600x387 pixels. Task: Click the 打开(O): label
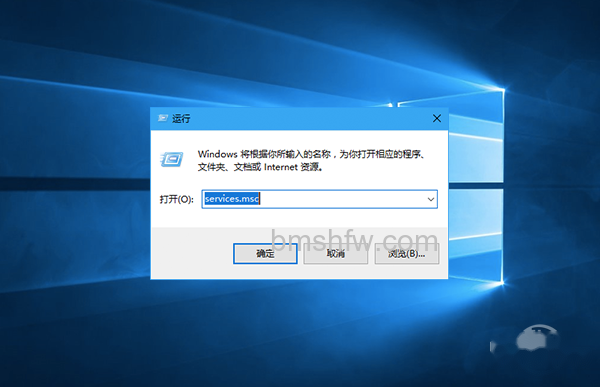coord(176,199)
